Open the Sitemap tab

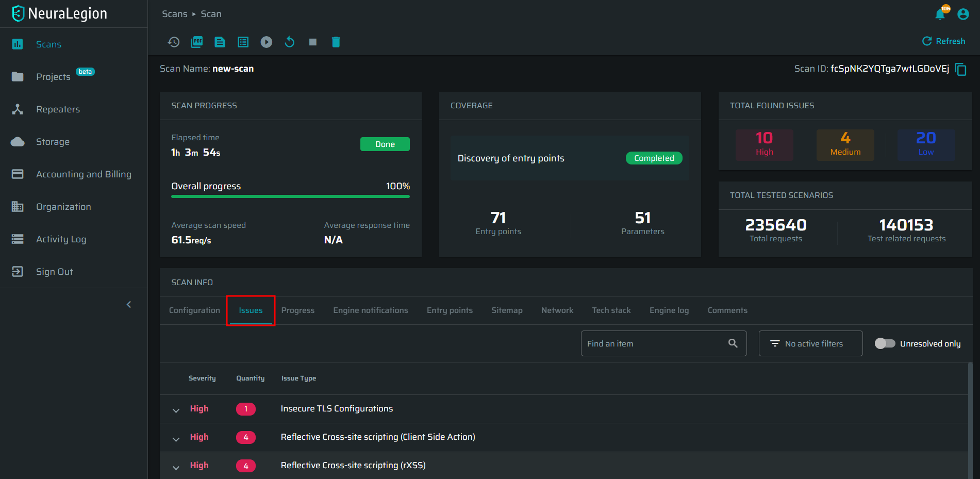tap(507, 310)
